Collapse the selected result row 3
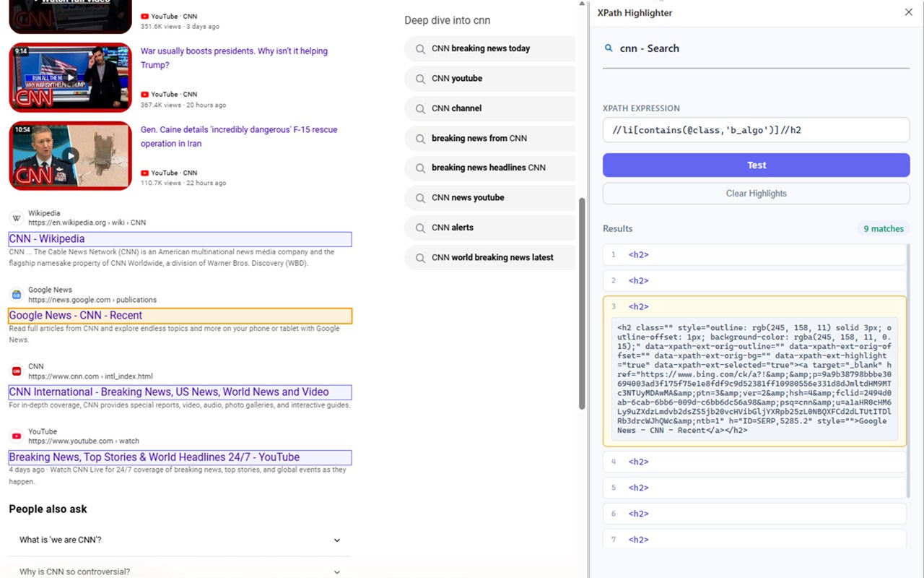The height and width of the screenshot is (578, 924). [x=755, y=306]
